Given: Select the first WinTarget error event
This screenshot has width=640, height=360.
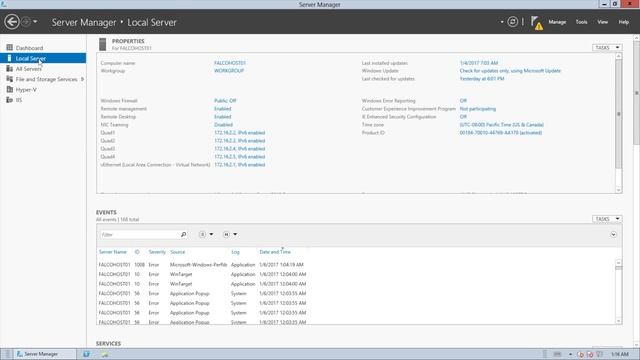Looking at the screenshot, I should (x=202, y=274).
